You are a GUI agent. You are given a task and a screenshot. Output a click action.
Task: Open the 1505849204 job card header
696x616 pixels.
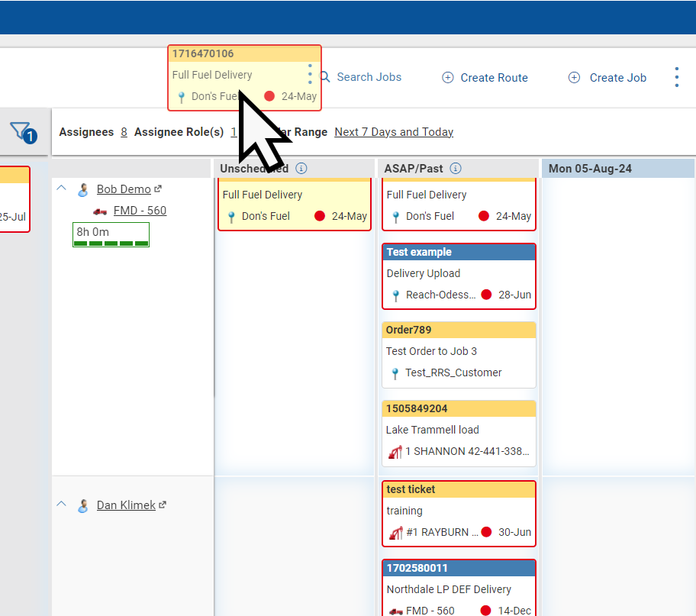(x=459, y=408)
